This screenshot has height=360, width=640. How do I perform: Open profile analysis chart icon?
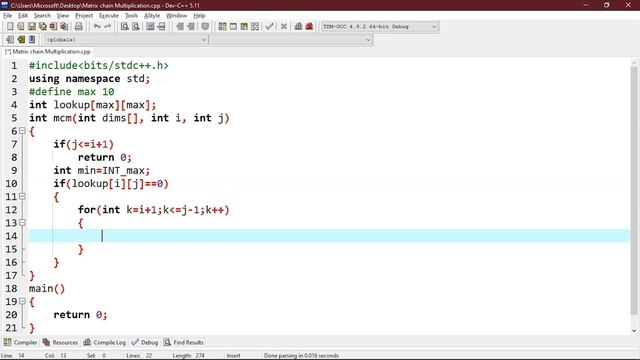coord(298,27)
